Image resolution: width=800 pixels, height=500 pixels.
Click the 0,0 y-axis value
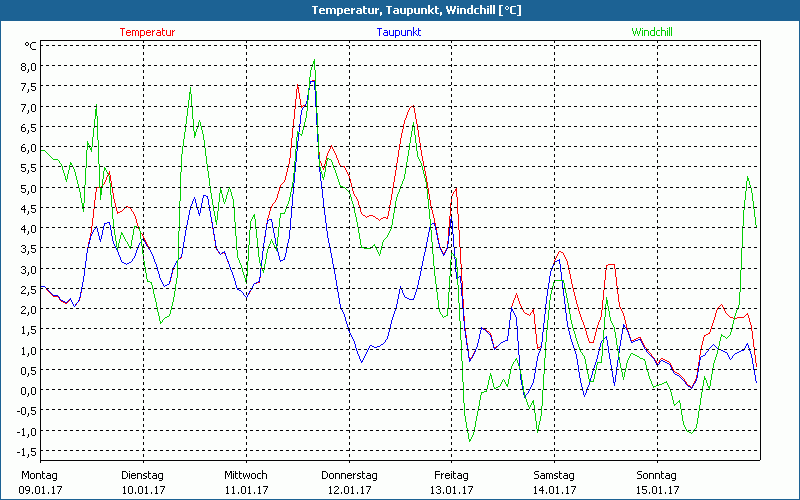coord(29,390)
